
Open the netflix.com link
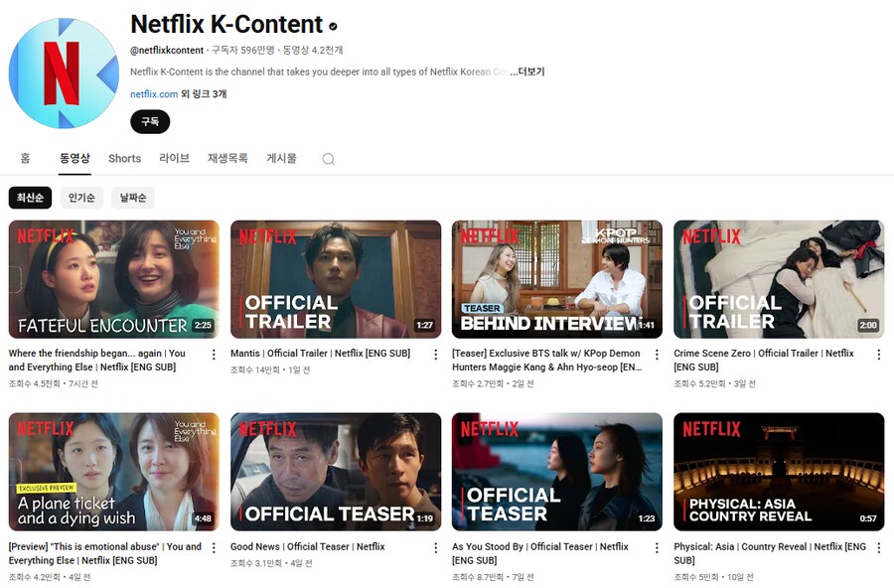[x=154, y=94]
